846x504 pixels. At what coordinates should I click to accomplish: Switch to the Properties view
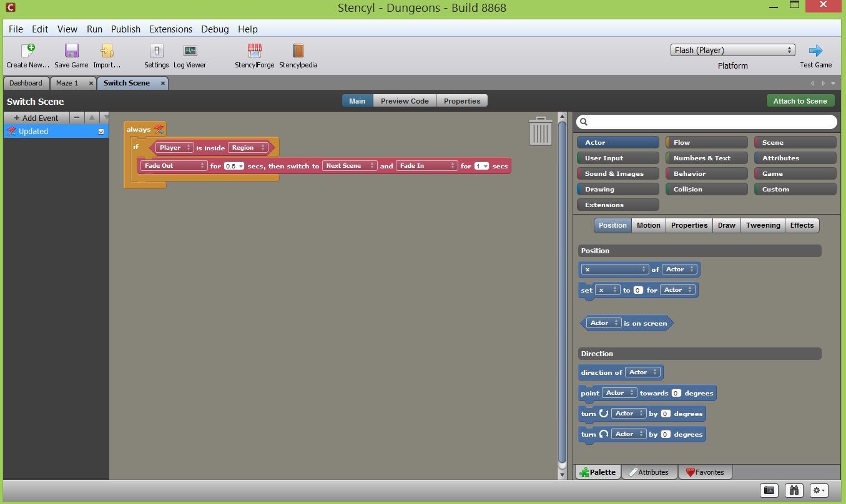point(462,101)
